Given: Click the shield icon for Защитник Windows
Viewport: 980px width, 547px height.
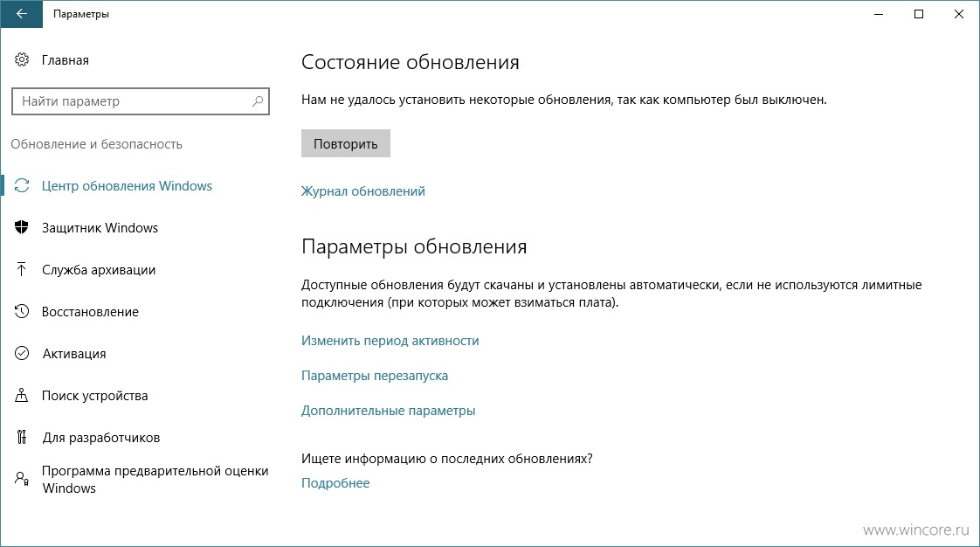Looking at the screenshot, I should pyautogui.click(x=22, y=227).
